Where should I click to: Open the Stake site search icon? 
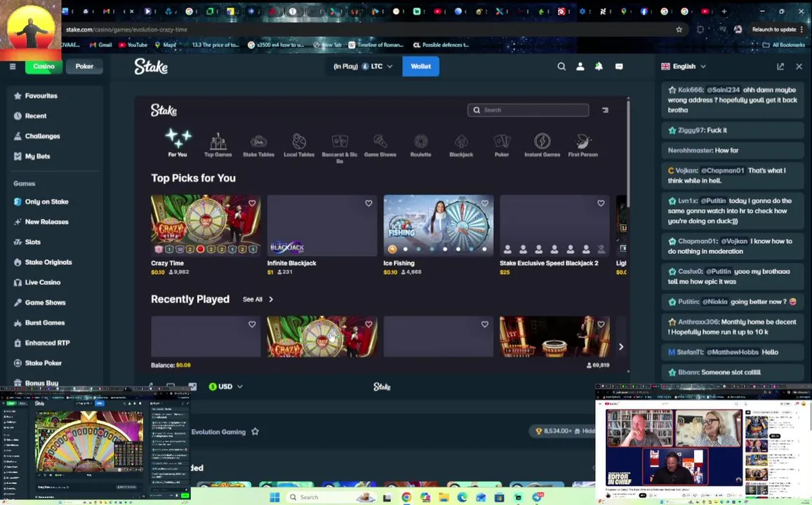pyautogui.click(x=561, y=66)
